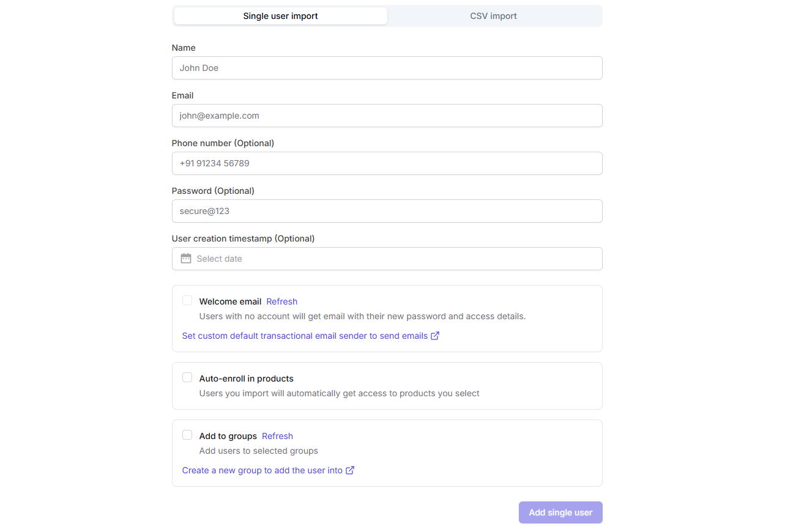
Task: Select the Single user import tab
Action: [x=280, y=16]
